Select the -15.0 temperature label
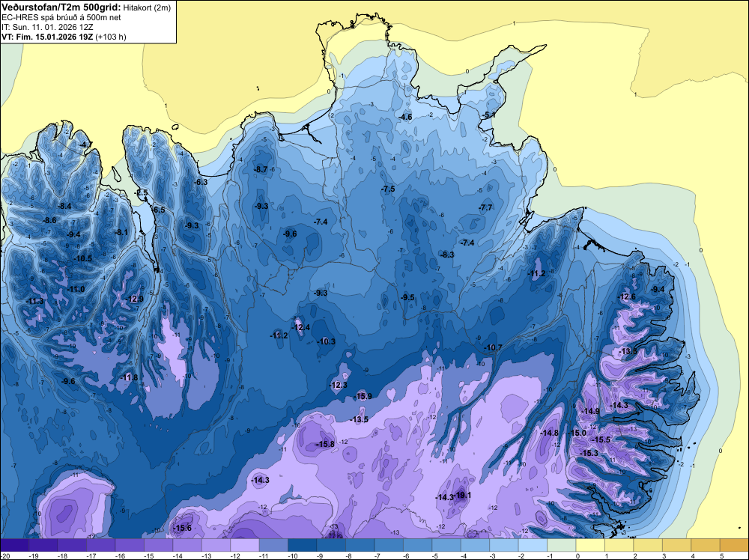The width and height of the screenshot is (749, 560). tap(577, 433)
